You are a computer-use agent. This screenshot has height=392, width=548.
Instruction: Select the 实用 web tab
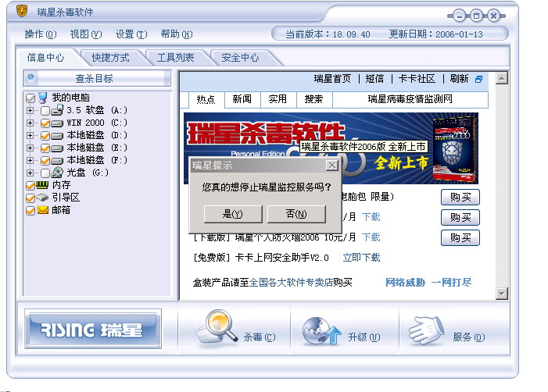pyautogui.click(x=278, y=99)
